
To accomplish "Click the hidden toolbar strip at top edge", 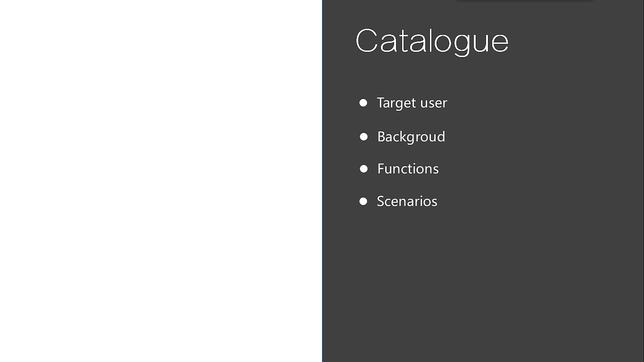I will (x=524, y=0).
